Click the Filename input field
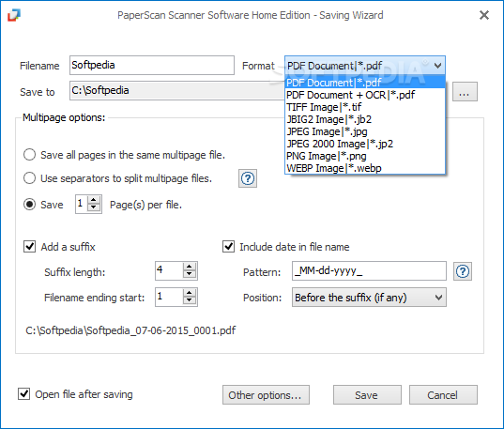 [x=152, y=66]
